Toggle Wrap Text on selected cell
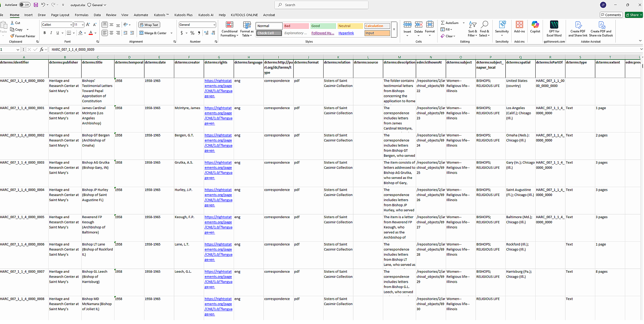Screen dimensions: 644x324 [x=149, y=25]
